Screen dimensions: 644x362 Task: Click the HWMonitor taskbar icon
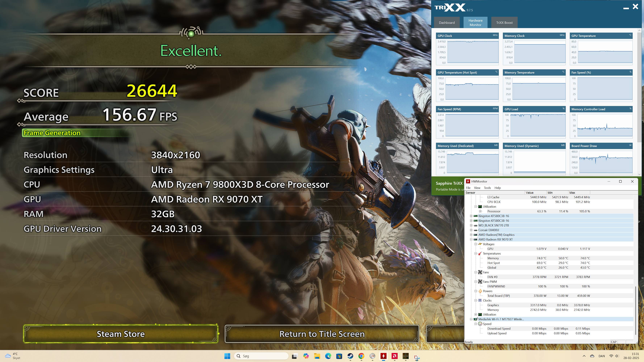click(x=384, y=356)
